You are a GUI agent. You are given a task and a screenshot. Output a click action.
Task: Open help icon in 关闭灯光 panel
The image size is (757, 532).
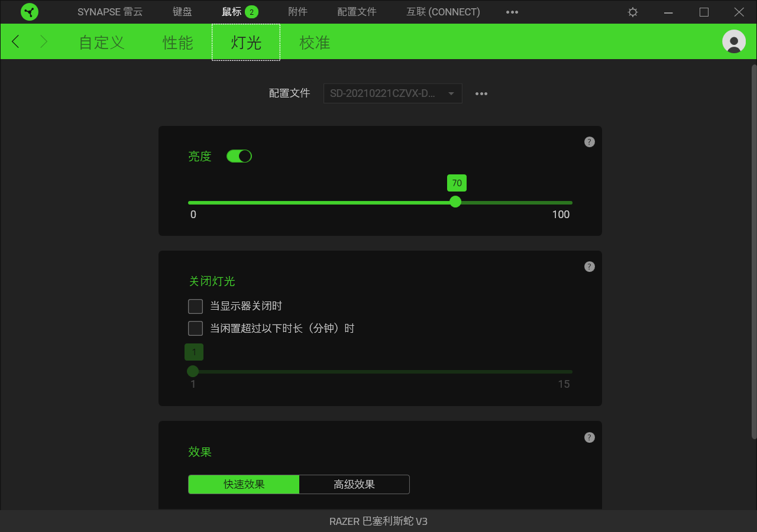click(x=590, y=267)
